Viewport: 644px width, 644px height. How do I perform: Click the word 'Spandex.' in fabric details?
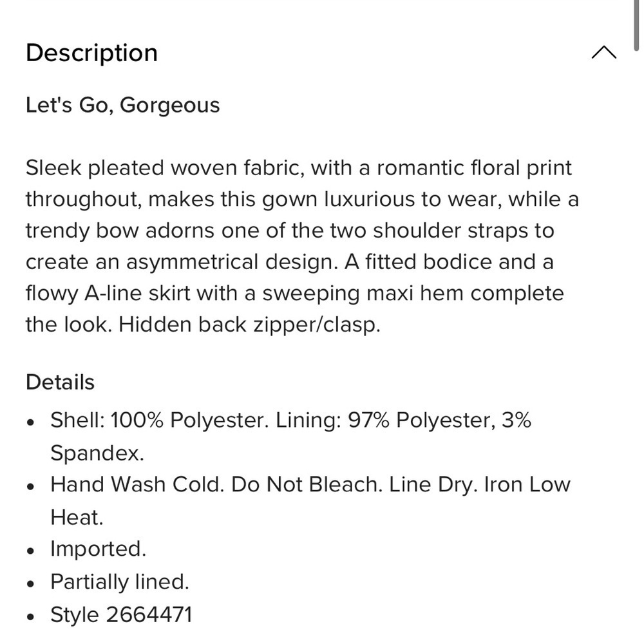pyautogui.click(x=97, y=453)
